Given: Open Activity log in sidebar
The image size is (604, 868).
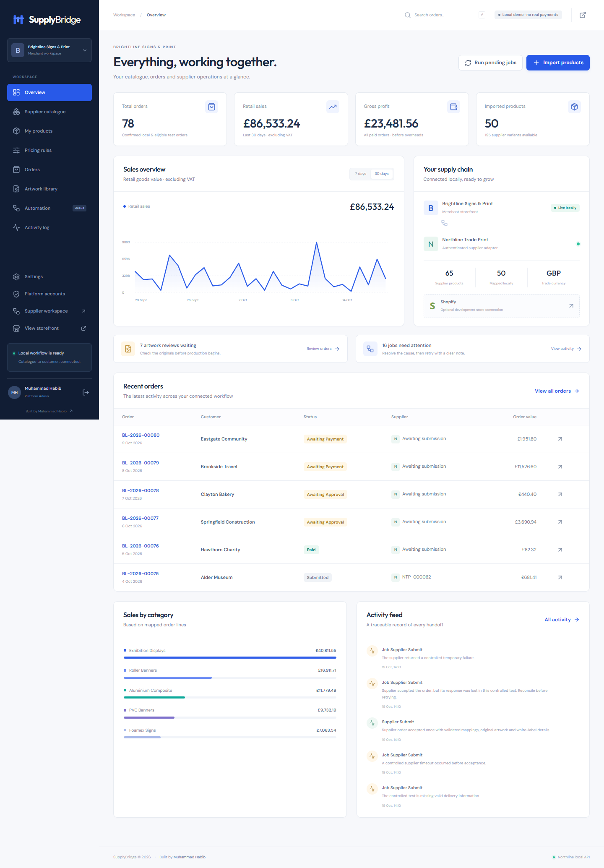Looking at the screenshot, I should coord(49,228).
